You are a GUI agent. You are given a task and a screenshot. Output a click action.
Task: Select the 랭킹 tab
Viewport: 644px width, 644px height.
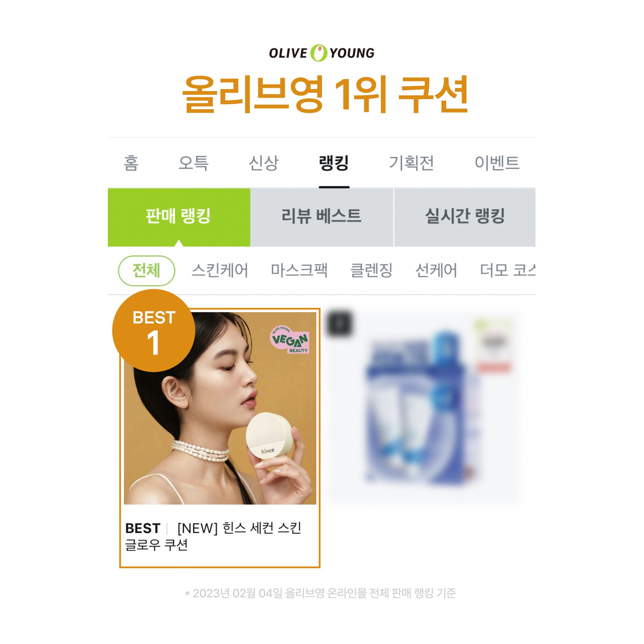click(x=334, y=163)
